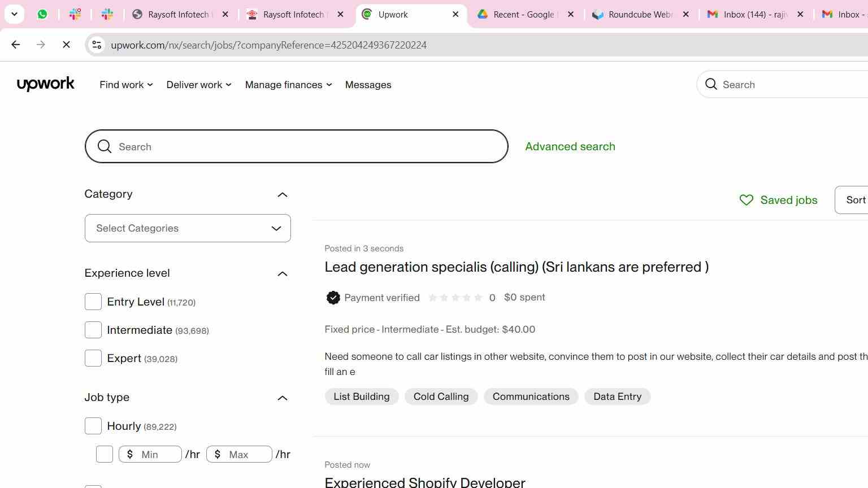Open Lead generation specialis job posting
868x488 pixels.
(517, 267)
